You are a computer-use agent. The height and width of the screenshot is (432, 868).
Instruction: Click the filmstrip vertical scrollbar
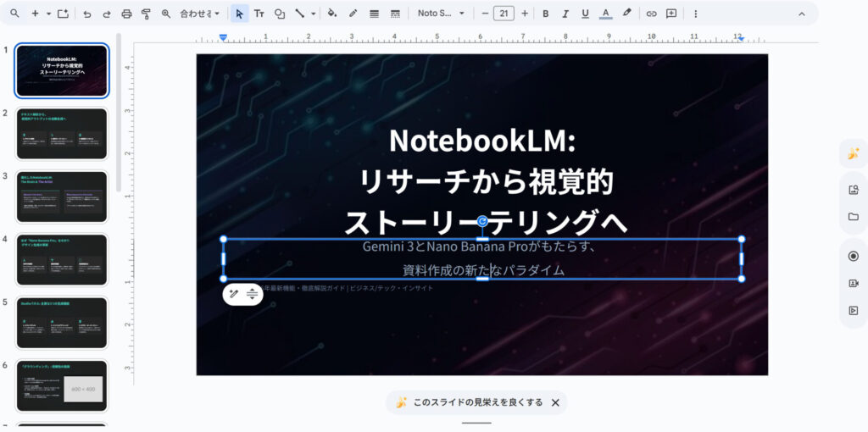click(x=119, y=112)
